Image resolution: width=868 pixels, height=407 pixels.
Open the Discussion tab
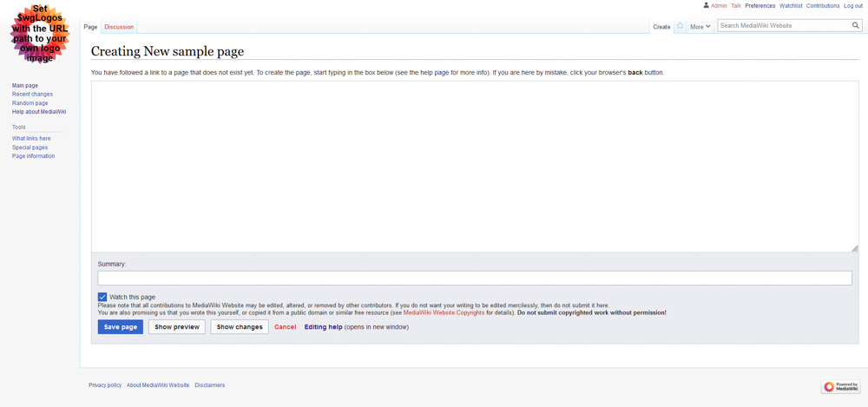coord(119,27)
